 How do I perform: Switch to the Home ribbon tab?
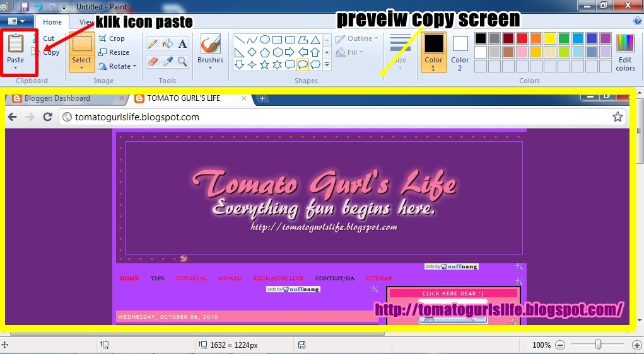pos(52,22)
